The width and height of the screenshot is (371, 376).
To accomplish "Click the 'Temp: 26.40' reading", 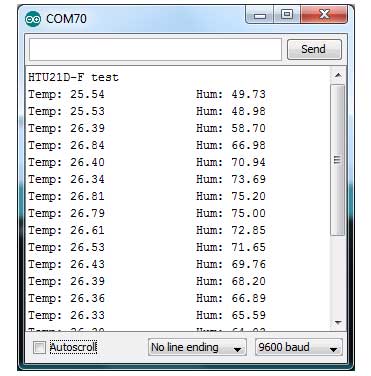I will click(x=66, y=162).
